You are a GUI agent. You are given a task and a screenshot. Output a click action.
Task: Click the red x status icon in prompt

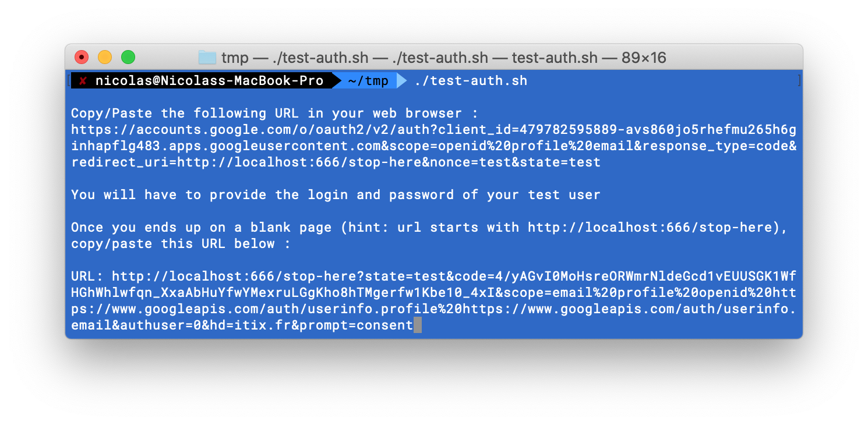[x=83, y=81]
